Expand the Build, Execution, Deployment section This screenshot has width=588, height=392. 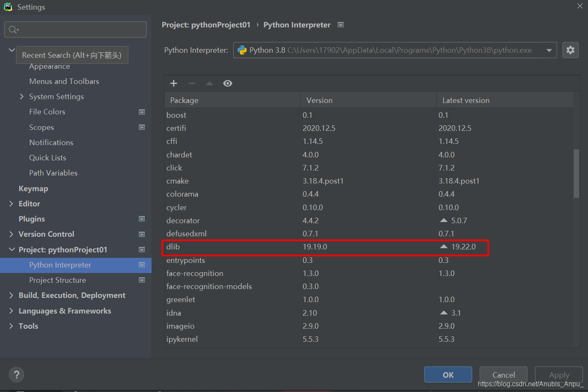11,295
